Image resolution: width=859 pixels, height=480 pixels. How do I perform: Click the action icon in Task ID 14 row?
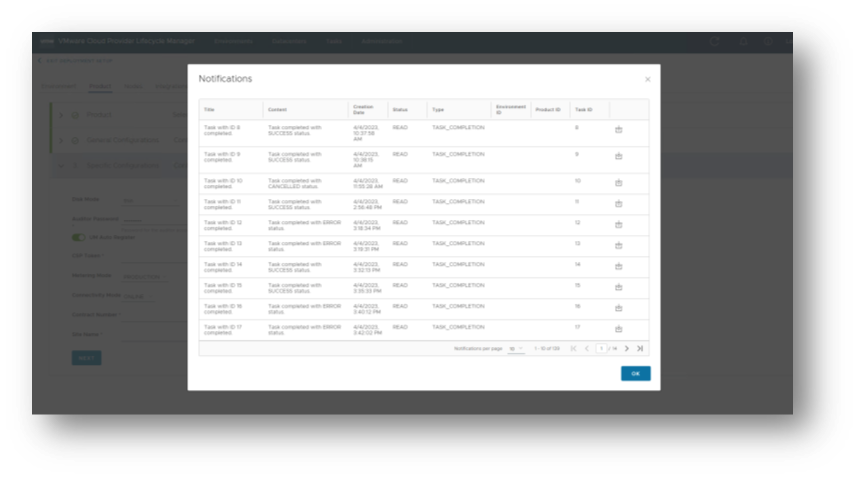[619, 266]
